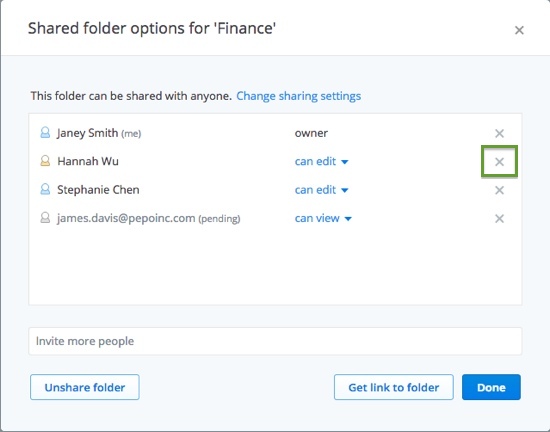This screenshot has width=550, height=432.
Task: Click Hannah Wu's orange user icon
Action: (45, 161)
